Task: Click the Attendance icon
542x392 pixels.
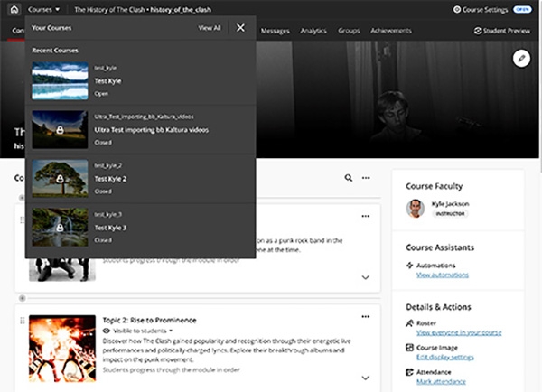Action: click(x=409, y=372)
